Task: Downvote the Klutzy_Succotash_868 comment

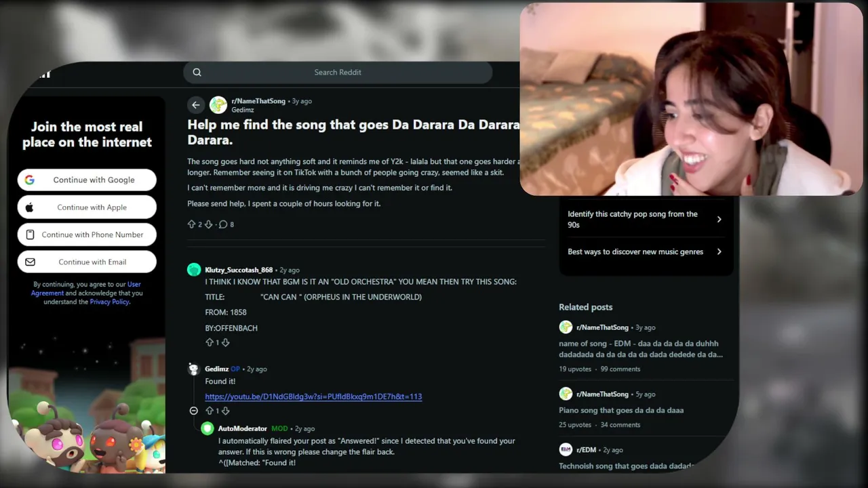Action: click(226, 343)
